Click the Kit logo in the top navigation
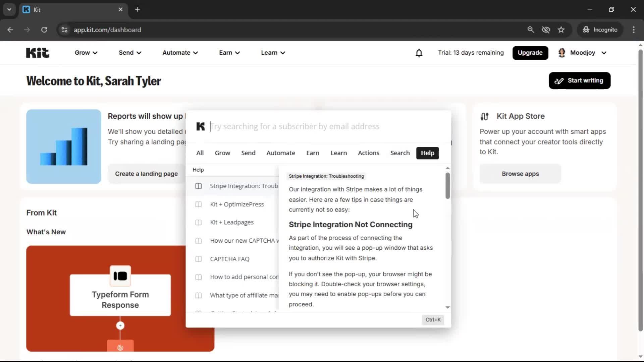644x362 pixels. click(37, 53)
